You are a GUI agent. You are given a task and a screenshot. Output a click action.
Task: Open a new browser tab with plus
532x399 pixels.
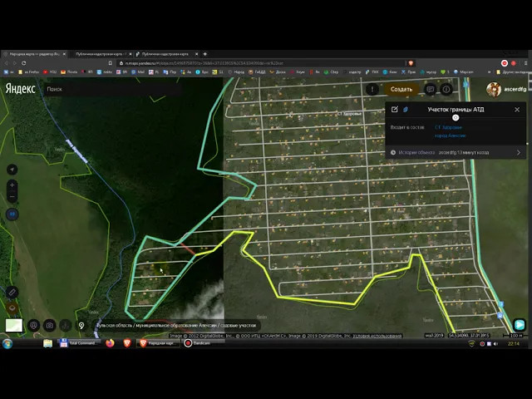pyautogui.click(x=205, y=54)
